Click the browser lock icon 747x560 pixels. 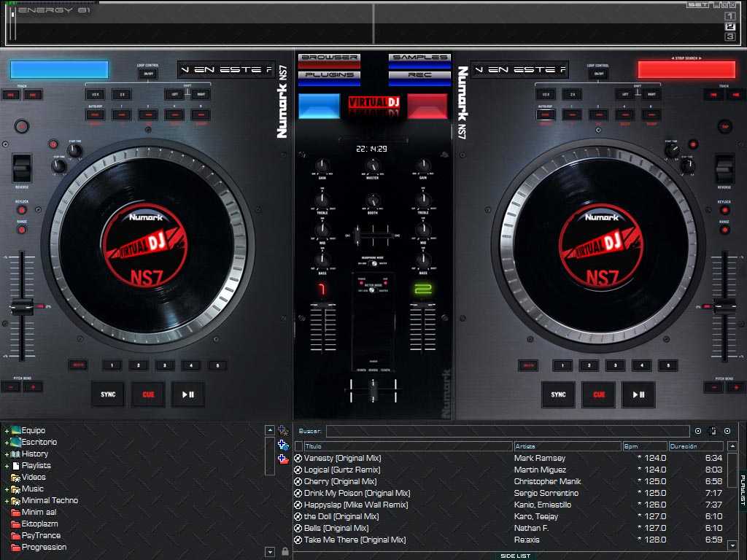pos(285,551)
